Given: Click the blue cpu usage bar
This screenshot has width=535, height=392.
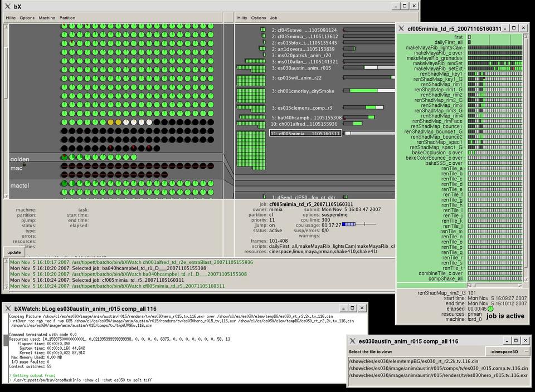Looking at the screenshot, I should (x=349, y=224).
